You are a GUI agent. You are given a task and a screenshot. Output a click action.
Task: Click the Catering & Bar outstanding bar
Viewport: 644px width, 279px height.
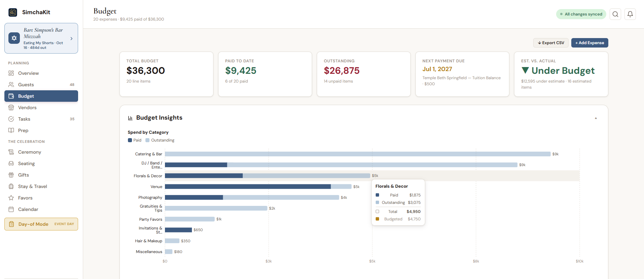tap(358, 154)
